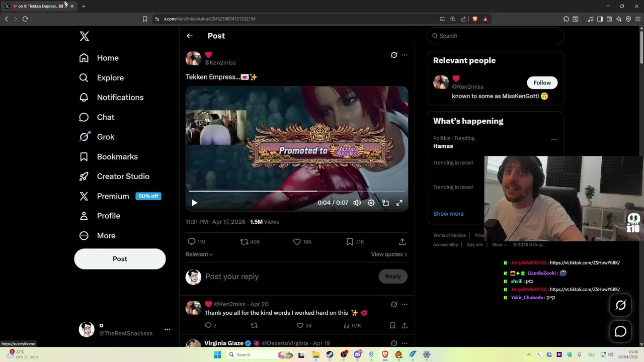Follow @Ken2miss in Relevant people
The width and height of the screenshot is (644, 362).
click(542, 82)
